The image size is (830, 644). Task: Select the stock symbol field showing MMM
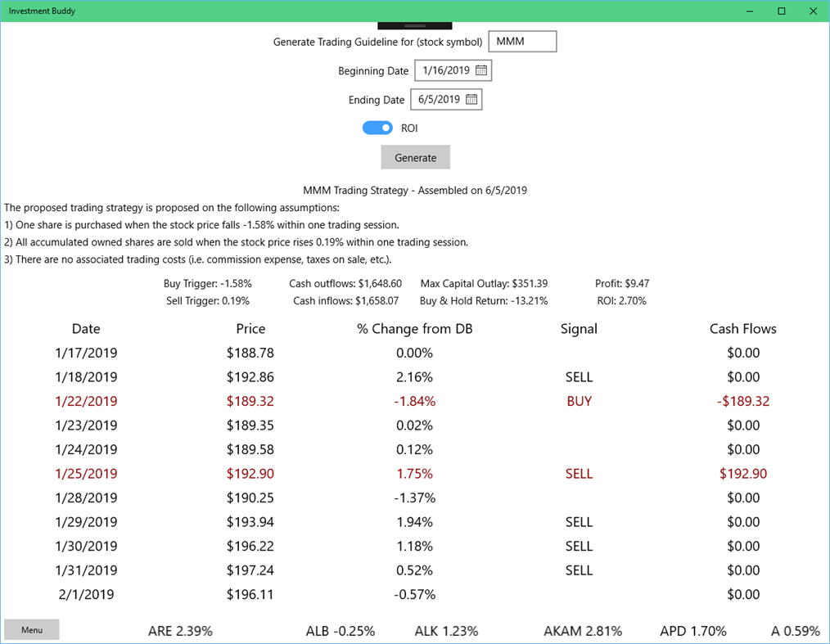point(522,41)
